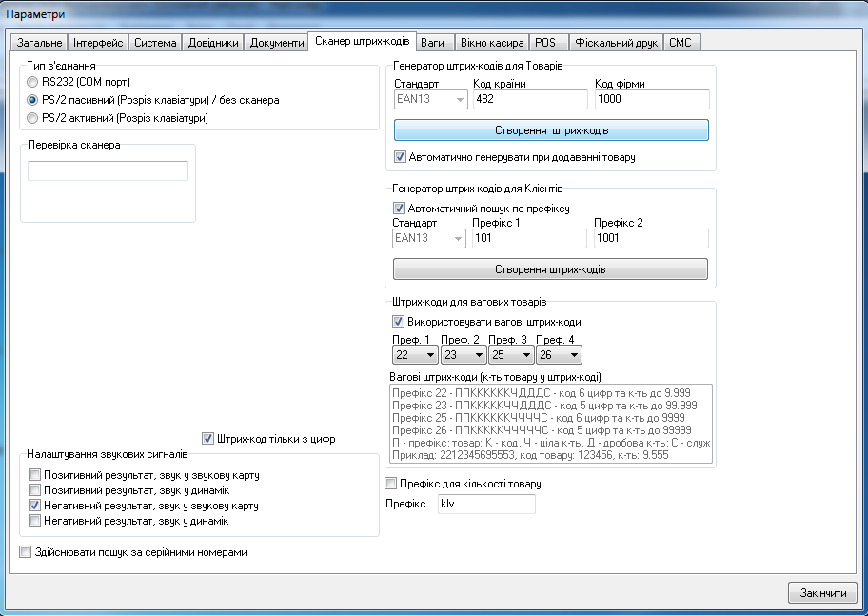Click the Перевірка сканера text field
This screenshot has height=616, width=868.
[x=108, y=171]
